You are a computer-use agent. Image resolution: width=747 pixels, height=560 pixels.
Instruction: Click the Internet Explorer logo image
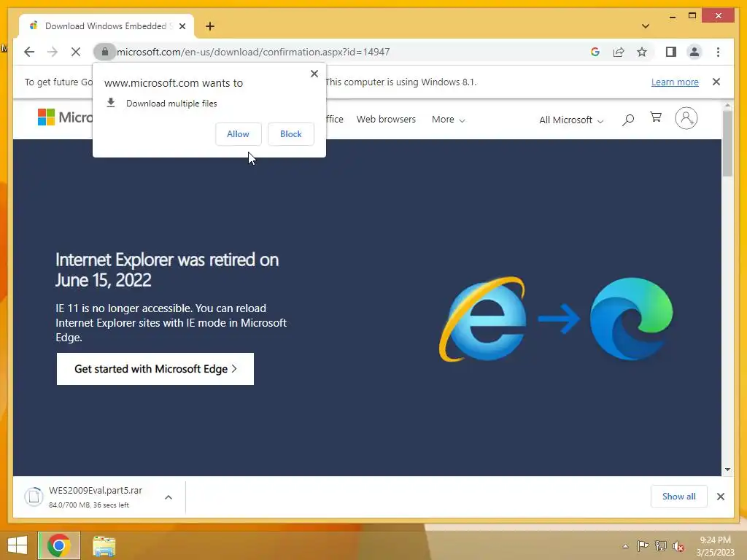(483, 319)
